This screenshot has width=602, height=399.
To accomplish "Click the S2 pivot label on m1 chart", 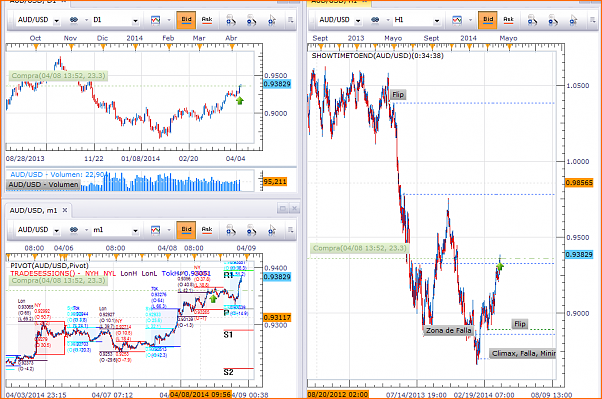I will 228,372.
